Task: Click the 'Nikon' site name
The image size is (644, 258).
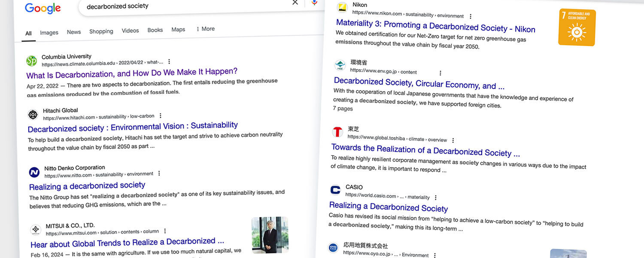Action: coord(360,5)
